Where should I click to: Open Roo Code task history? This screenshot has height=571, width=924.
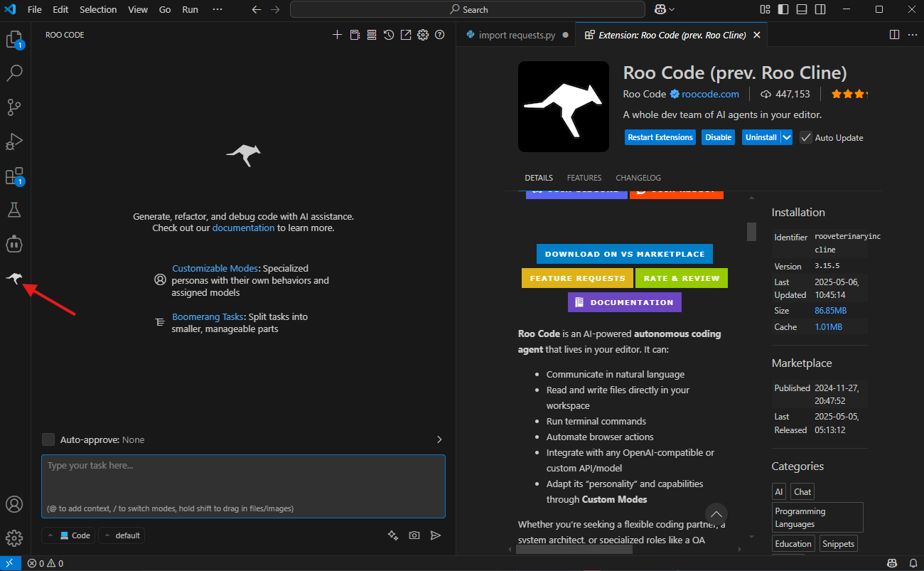(389, 35)
